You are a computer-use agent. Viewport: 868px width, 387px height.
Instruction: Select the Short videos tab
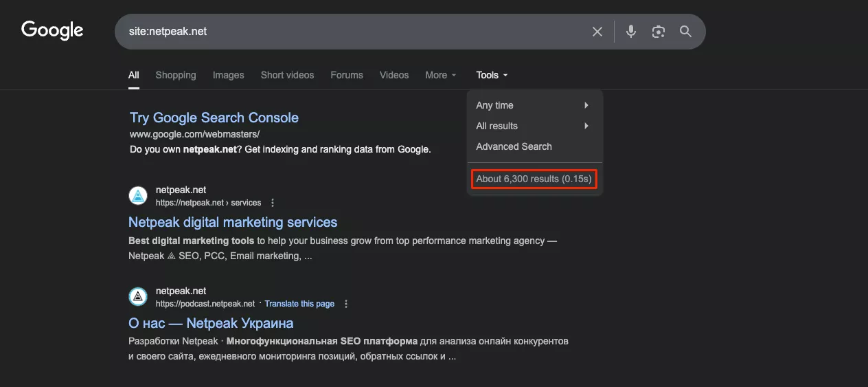pos(287,75)
